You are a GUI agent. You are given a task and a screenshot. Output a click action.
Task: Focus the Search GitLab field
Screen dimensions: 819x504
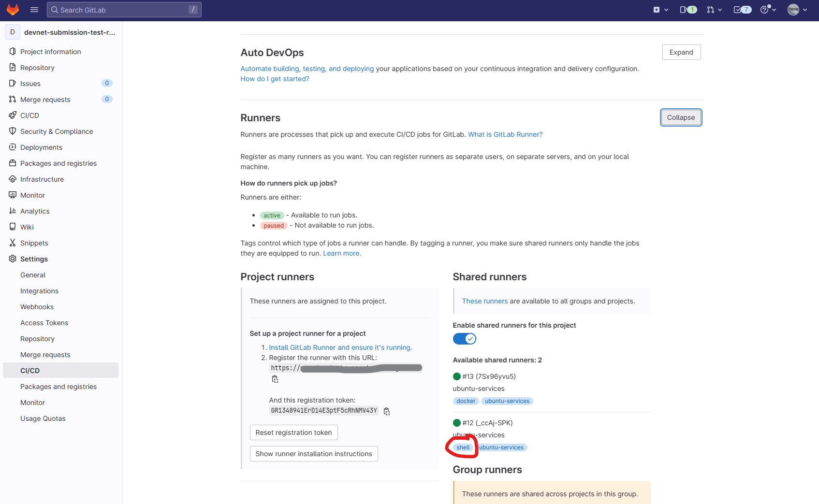point(124,10)
